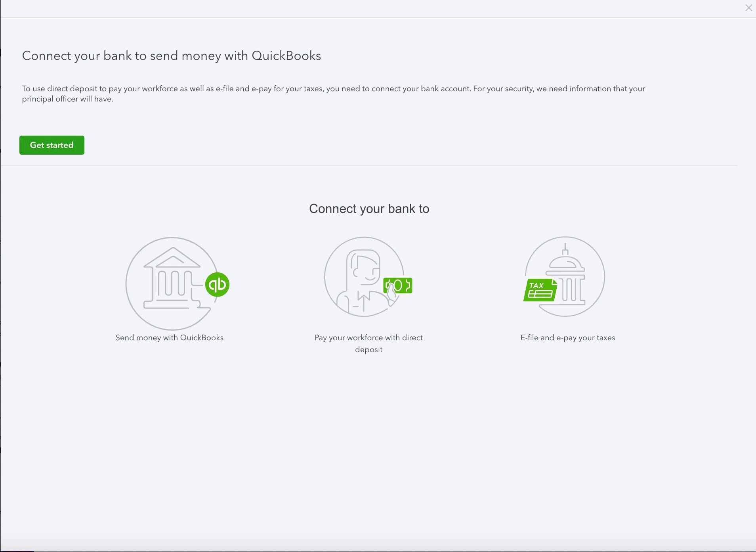The height and width of the screenshot is (552, 756).
Task: Select the Send money with QuickBooks caption
Action: click(170, 337)
